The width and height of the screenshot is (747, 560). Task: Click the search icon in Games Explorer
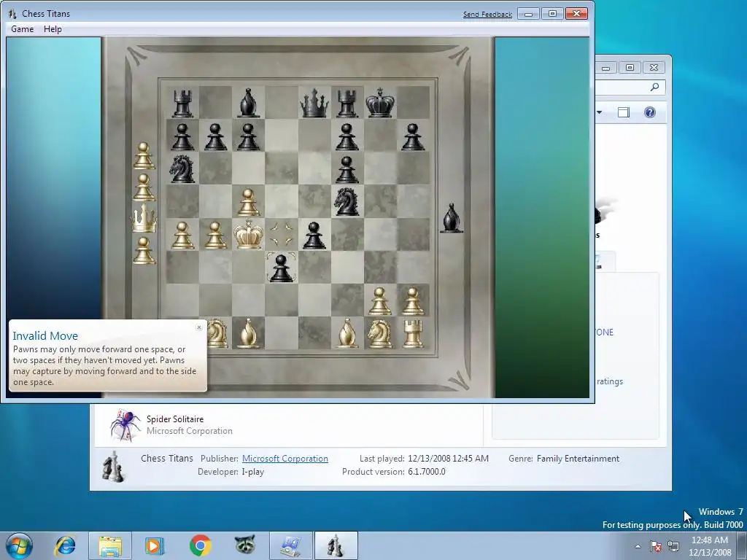[654, 87]
